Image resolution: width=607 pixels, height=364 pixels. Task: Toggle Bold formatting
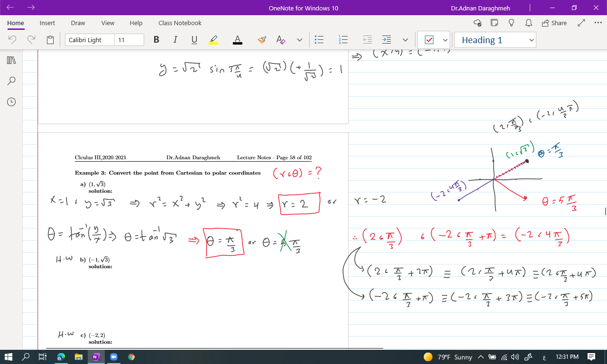[x=156, y=40]
